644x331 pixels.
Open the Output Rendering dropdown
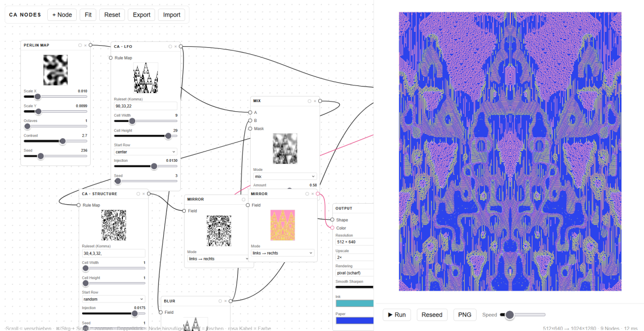[x=354, y=273]
